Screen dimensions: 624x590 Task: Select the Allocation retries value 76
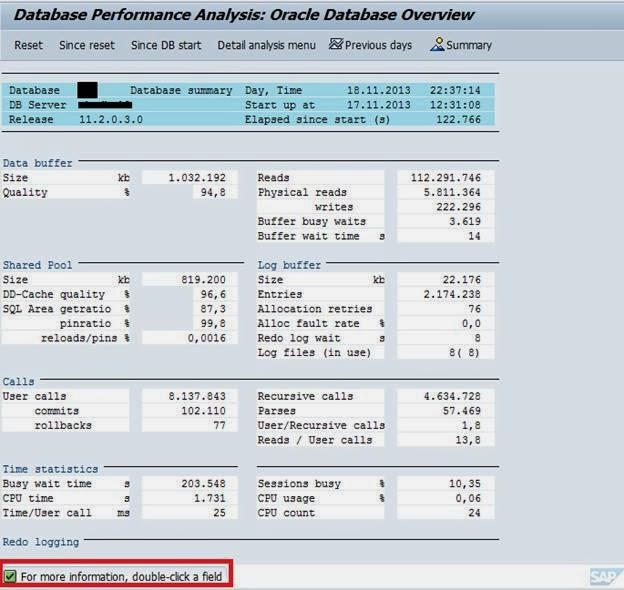474,309
